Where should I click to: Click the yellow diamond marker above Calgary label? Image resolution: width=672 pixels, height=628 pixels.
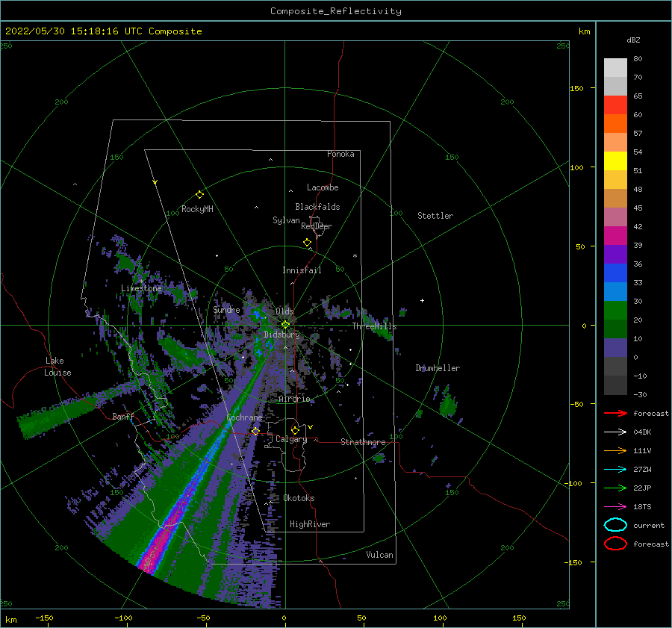click(x=295, y=430)
